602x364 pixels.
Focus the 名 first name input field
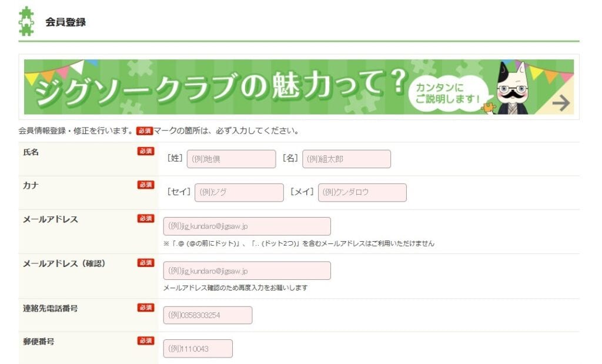click(x=346, y=159)
